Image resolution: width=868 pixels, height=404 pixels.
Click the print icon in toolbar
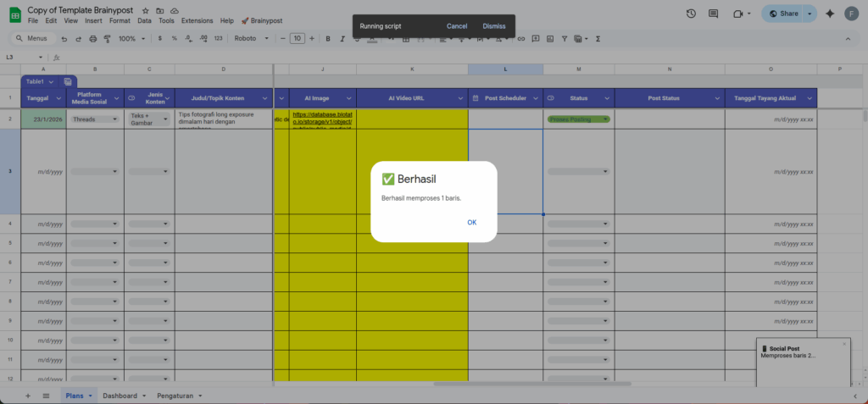pos(106,39)
